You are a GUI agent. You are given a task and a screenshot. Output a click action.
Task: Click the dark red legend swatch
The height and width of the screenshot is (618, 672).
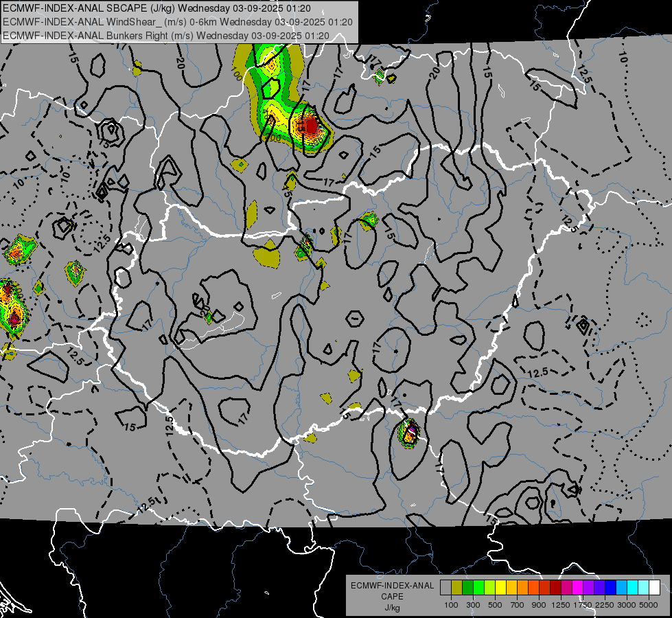click(x=555, y=588)
